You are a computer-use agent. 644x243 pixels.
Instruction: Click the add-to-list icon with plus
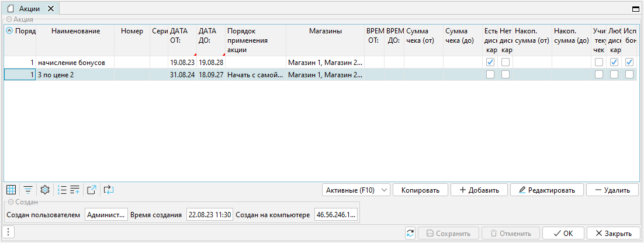pyautogui.click(x=75, y=190)
